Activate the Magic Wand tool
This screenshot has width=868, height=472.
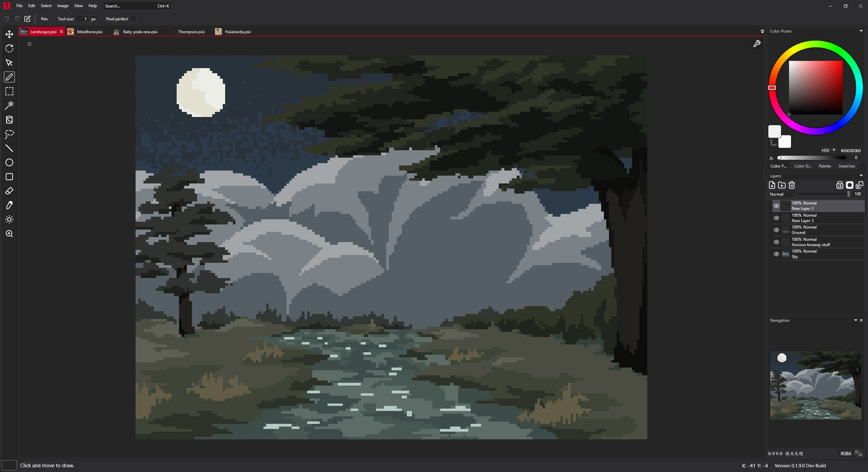point(9,105)
